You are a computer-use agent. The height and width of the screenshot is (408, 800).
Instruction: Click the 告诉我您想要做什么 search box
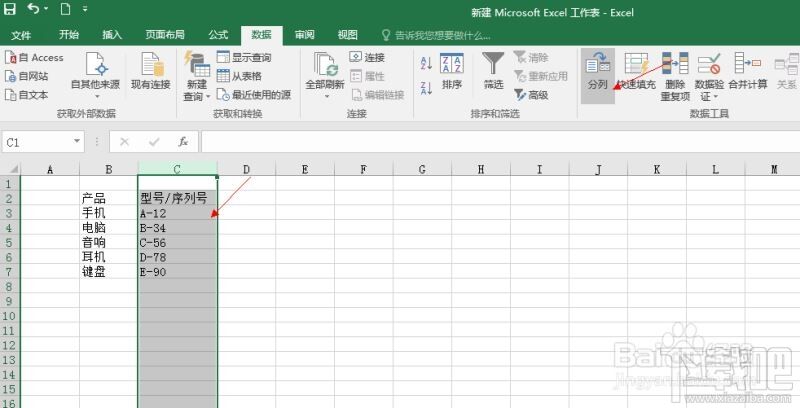click(436, 35)
